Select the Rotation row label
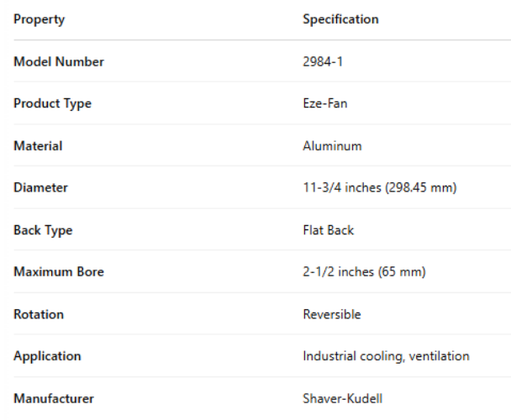The width and height of the screenshot is (511, 420). click(39, 314)
